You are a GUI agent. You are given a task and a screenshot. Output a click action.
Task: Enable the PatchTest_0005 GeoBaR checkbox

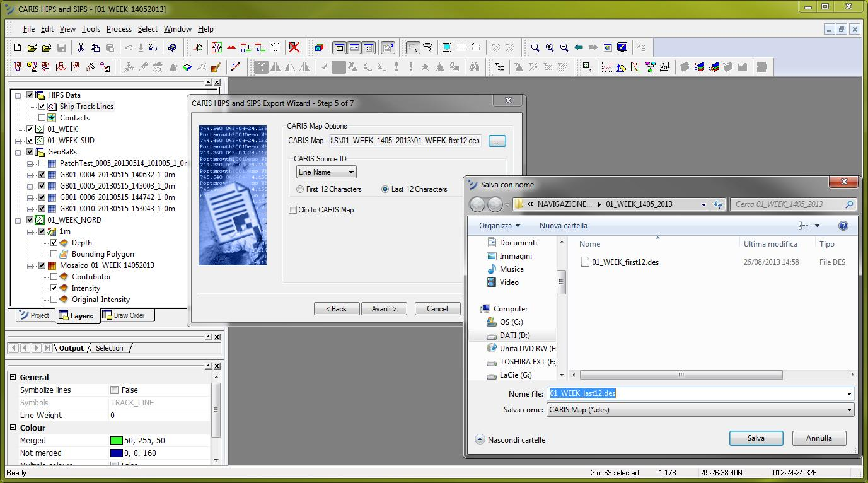point(42,163)
